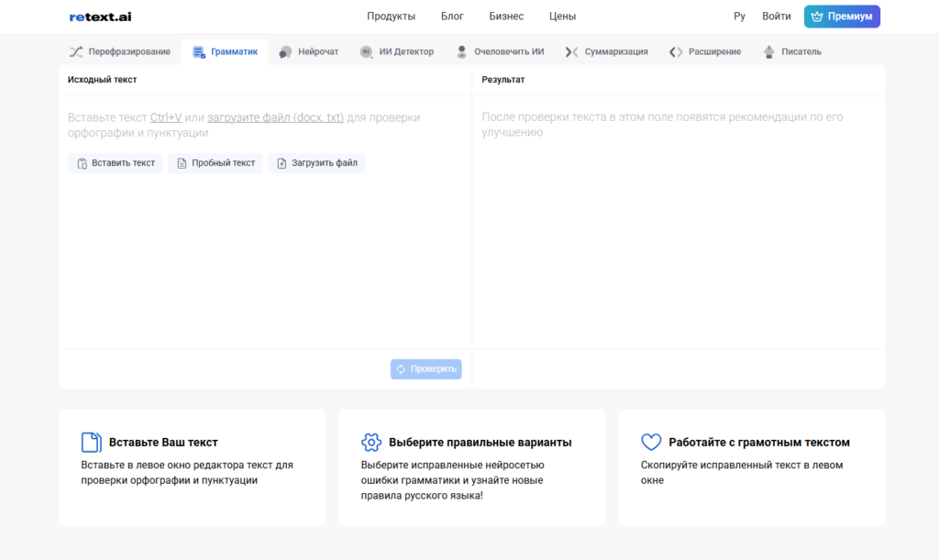Click the Результат heading
The width and height of the screenshot is (939, 560).
tap(503, 80)
